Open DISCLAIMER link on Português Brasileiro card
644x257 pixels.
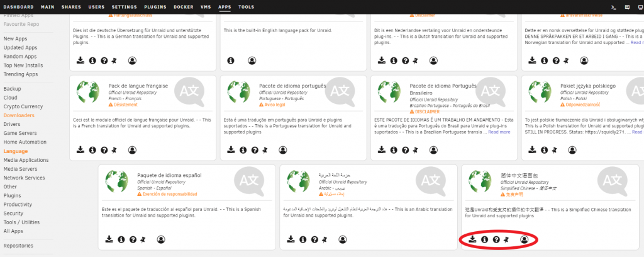pyautogui.click(x=425, y=112)
